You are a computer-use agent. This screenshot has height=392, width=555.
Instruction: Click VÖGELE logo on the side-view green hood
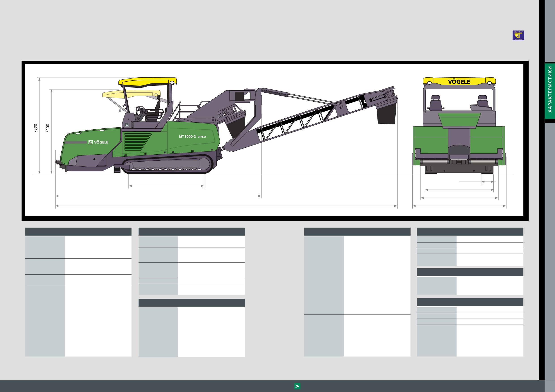pos(98,142)
